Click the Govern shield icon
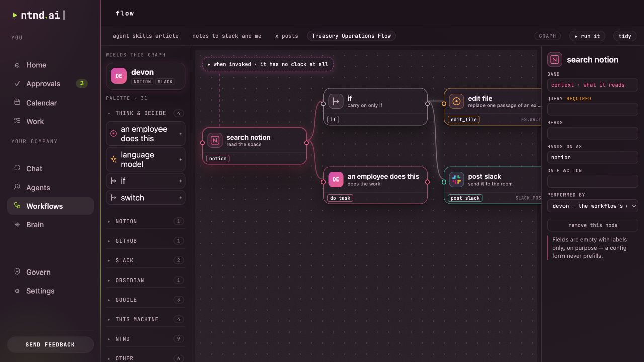The width and height of the screenshot is (644, 362). coord(17,271)
